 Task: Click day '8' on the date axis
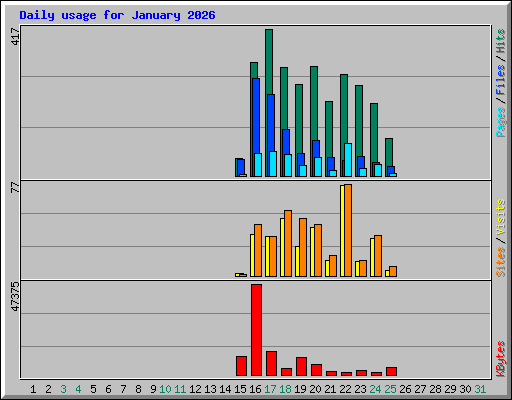pos(138,389)
